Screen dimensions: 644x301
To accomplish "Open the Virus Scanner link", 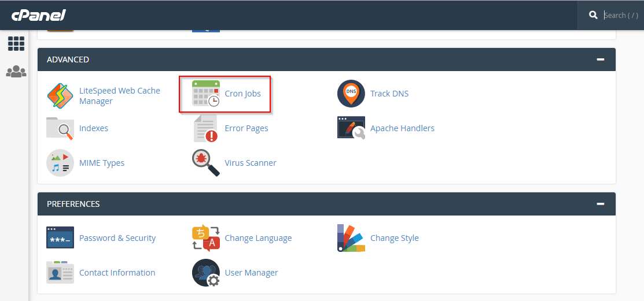I will point(251,163).
